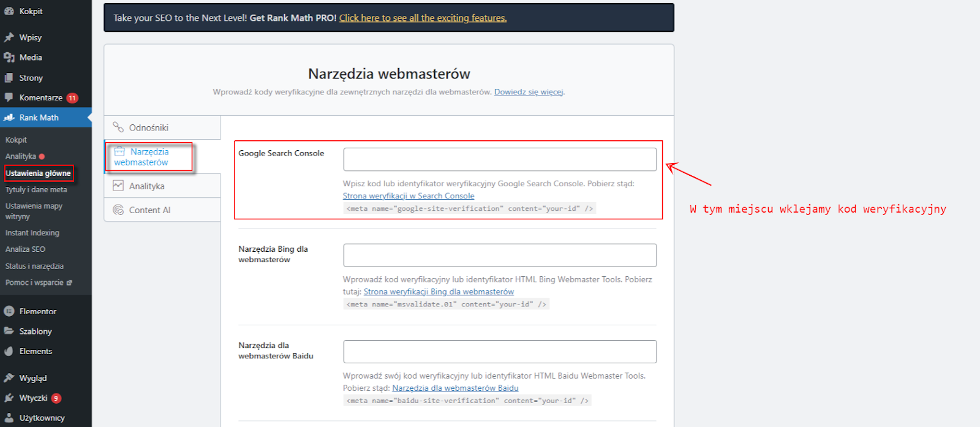Click the Narzędzia dla webmasterów Baidu label
Screen dimensions: 980x427
tap(276, 350)
